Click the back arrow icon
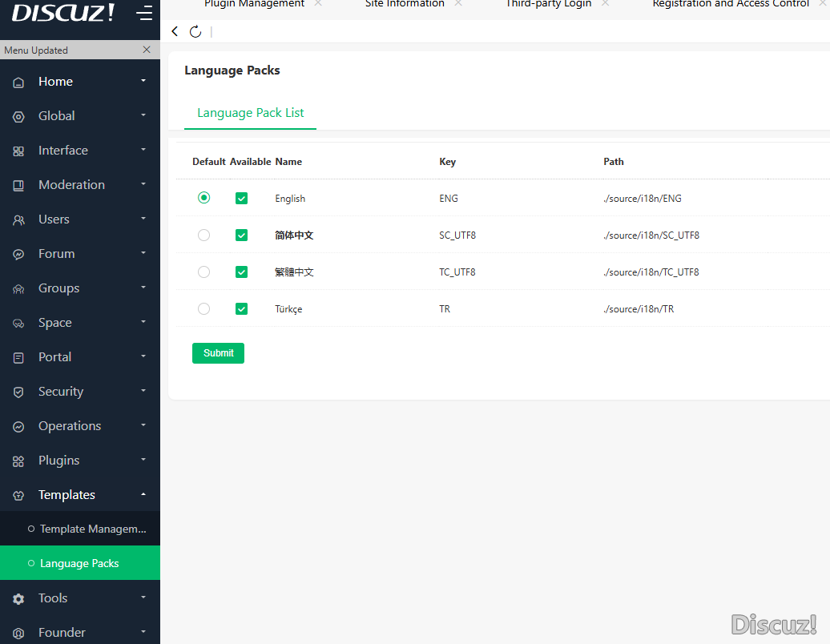830x644 pixels. [175, 31]
